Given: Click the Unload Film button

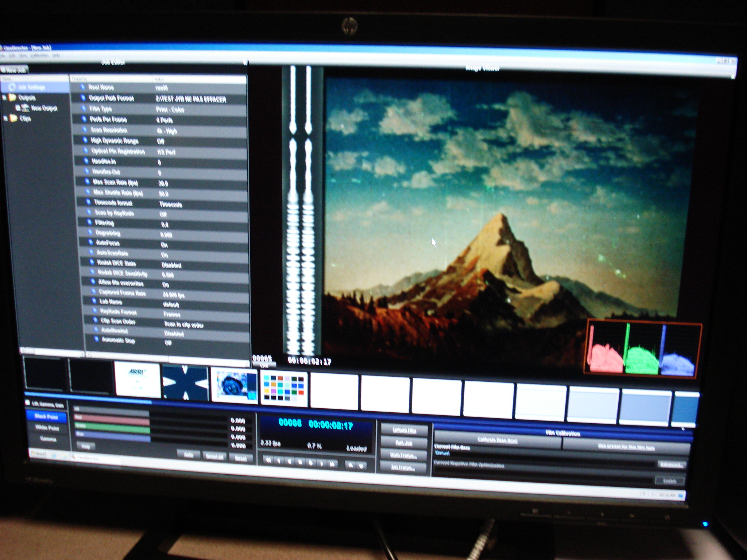Looking at the screenshot, I should click(x=404, y=430).
